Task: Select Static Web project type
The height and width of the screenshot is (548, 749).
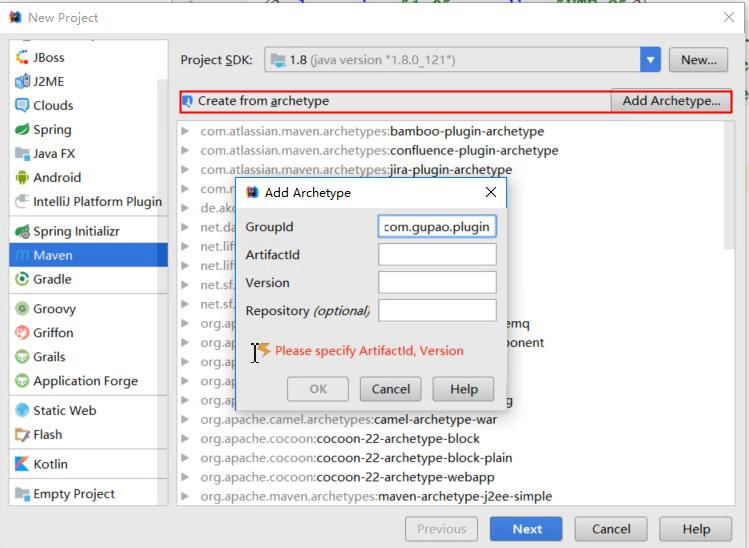Action: (x=88, y=410)
